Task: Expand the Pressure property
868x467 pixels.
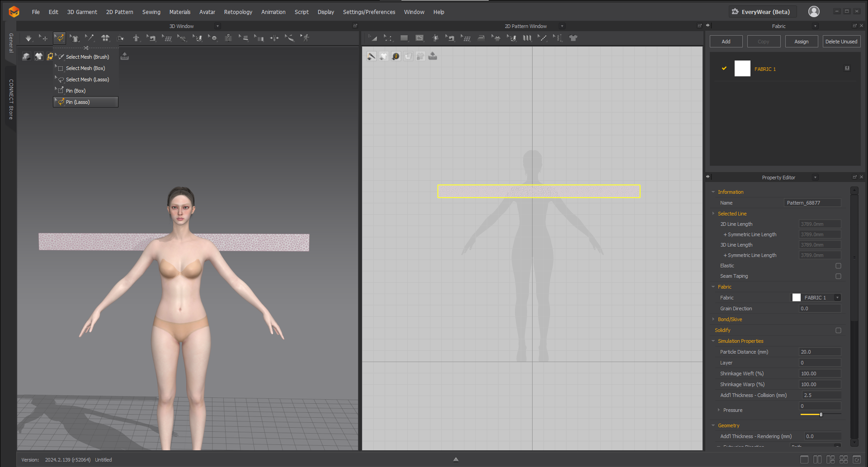Action: [719, 410]
